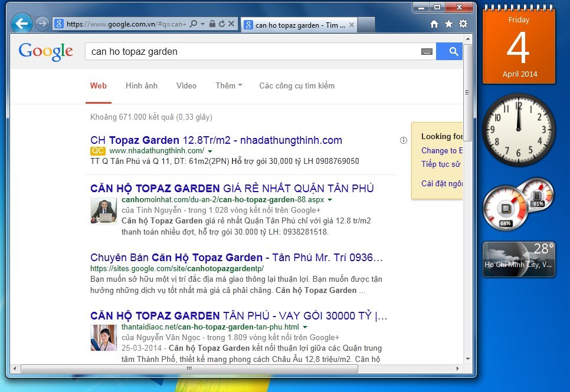The width and height of the screenshot is (570, 392).
Task: Click the memory gauge showing 61%
Action: coord(536,196)
